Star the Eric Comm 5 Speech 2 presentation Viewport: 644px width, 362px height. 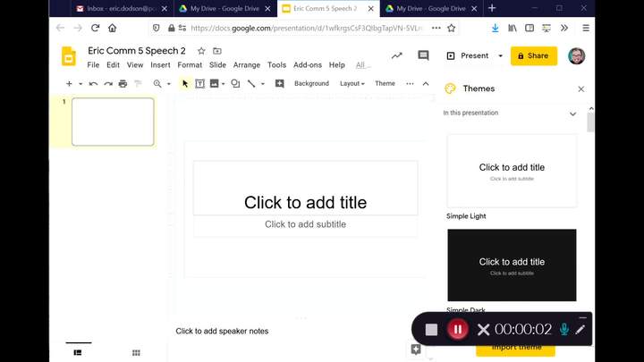(x=201, y=51)
